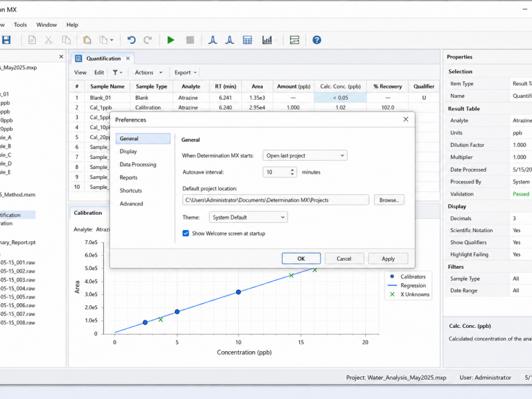Close the Quantification tab

click(x=128, y=59)
